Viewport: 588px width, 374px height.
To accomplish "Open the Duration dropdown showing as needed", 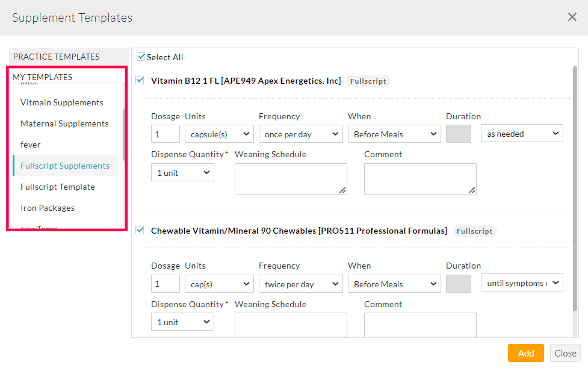I will pos(521,134).
